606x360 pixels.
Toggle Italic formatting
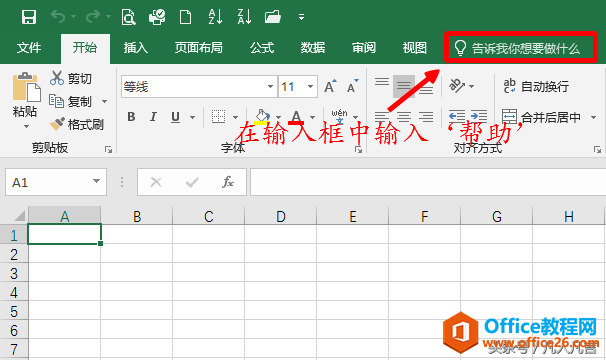click(x=153, y=117)
